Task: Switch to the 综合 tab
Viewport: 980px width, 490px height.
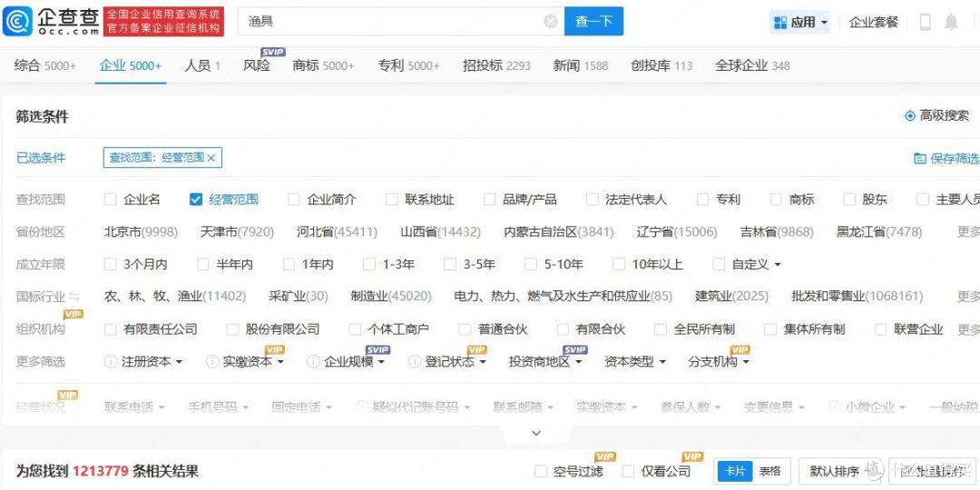Action: coord(45,65)
